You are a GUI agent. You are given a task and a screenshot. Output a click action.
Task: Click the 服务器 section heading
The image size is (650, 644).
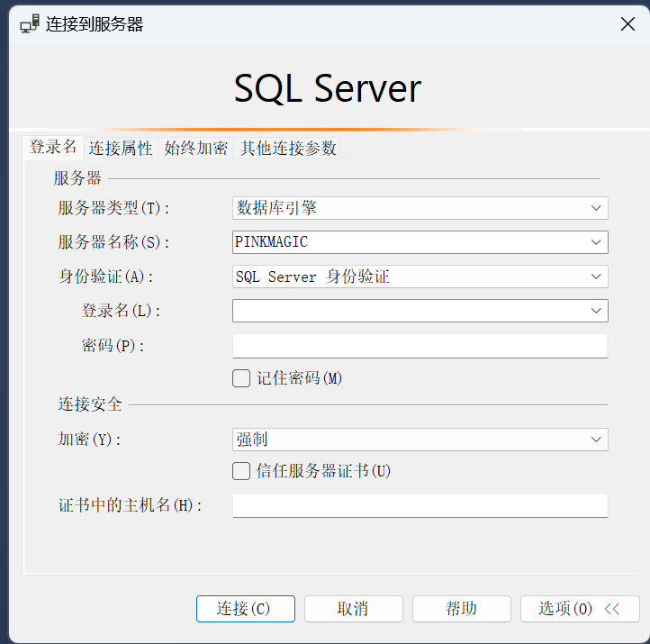pyautogui.click(x=77, y=178)
